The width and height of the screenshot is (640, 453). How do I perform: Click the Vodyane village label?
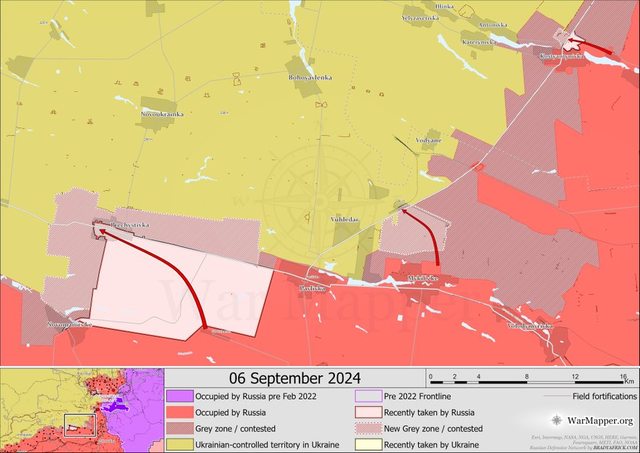coord(428,141)
